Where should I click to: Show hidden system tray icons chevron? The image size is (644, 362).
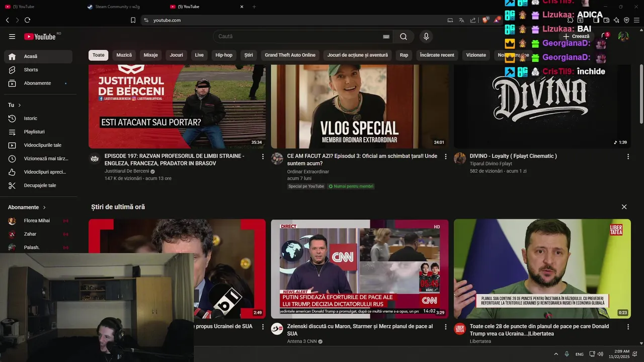click(556, 354)
